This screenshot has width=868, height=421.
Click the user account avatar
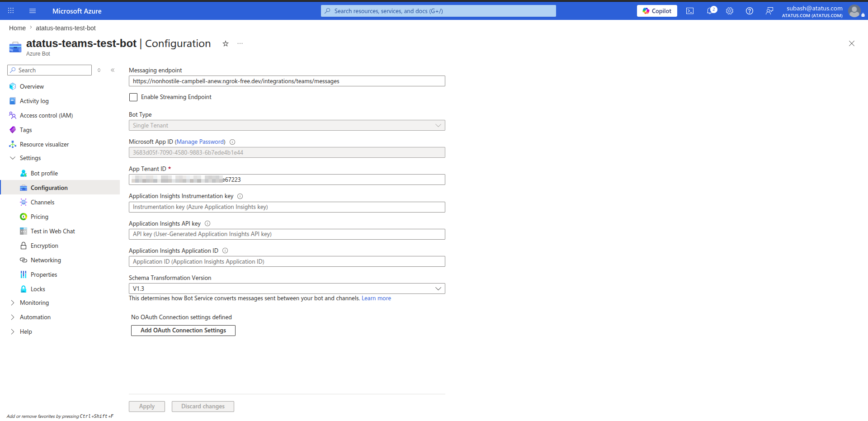coord(854,11)
